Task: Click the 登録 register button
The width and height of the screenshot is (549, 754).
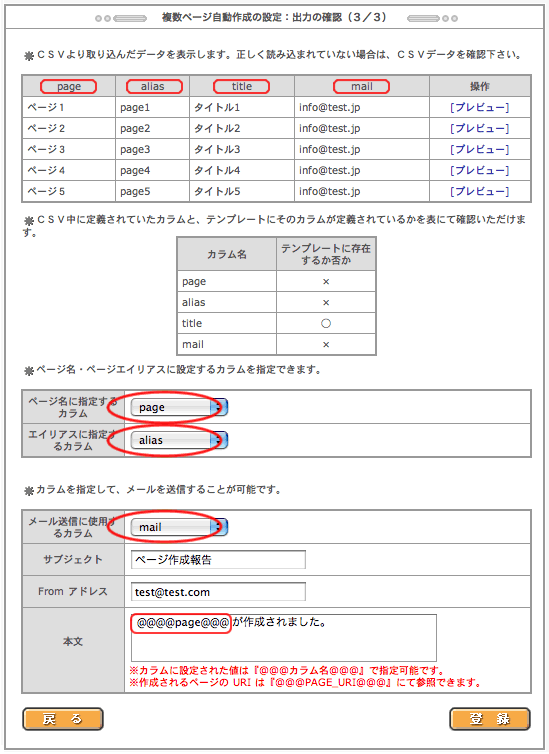Action: coord(490,719)
